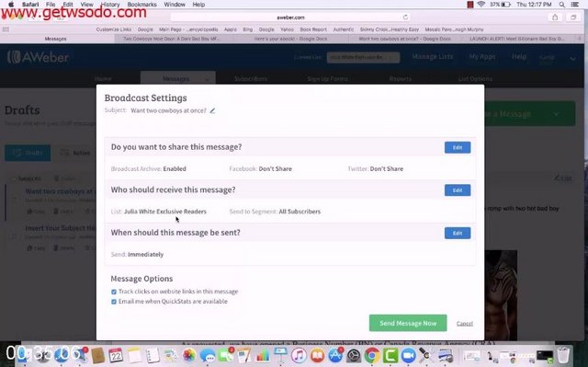Viewport: 588px width, 367px height.
Task: Go to Reports in AWeber navigation
Action: tap(401, 79)
